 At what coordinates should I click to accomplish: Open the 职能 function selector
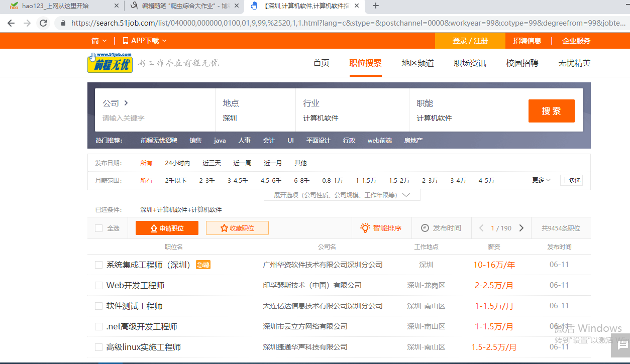pos(465,110)
